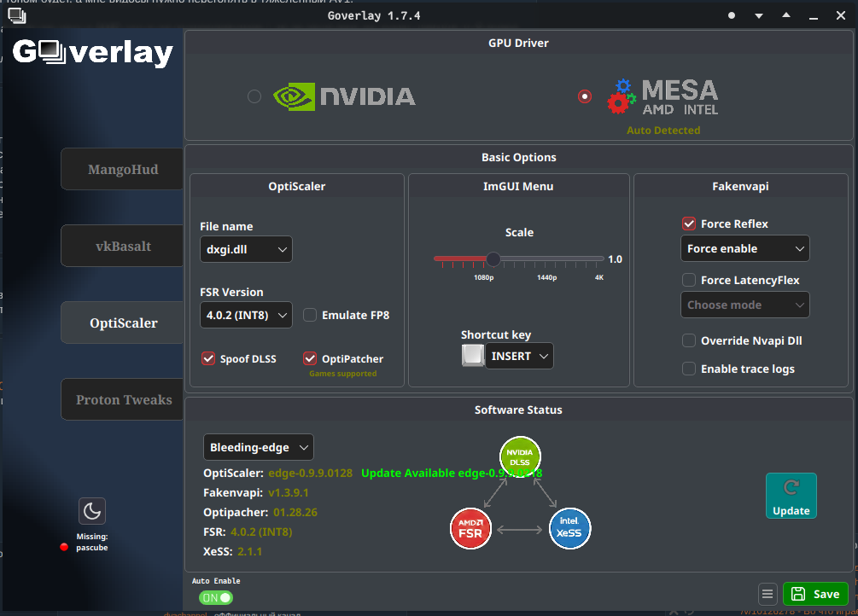Image resolution: width=858 pixels, height=616 pixels.
Task: Click the 1080p label under Scale slider
Action: 484,277
